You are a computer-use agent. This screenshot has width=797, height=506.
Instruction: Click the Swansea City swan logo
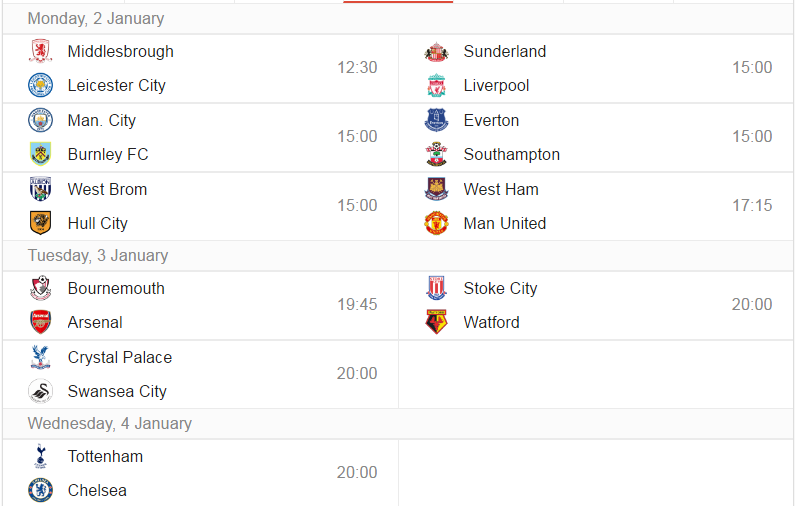(40, 391)
